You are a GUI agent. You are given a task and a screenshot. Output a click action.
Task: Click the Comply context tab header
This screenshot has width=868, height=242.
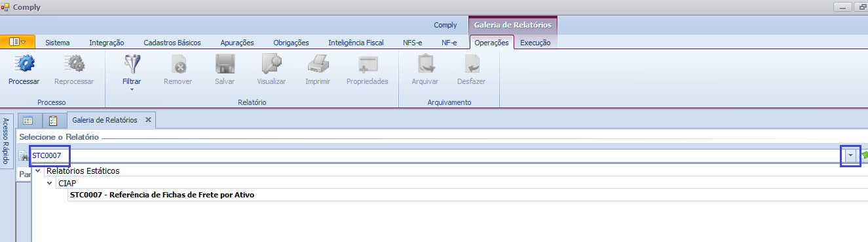445,25
